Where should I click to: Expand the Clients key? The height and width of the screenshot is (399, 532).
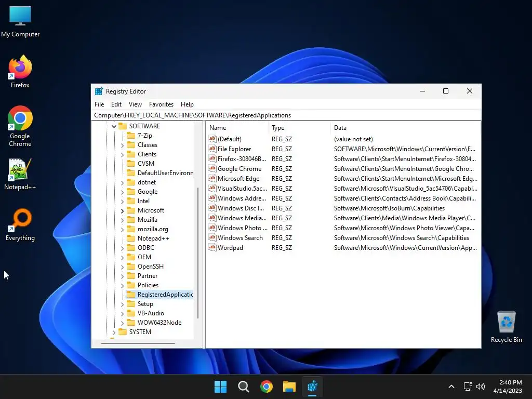[x=123, y=154]
